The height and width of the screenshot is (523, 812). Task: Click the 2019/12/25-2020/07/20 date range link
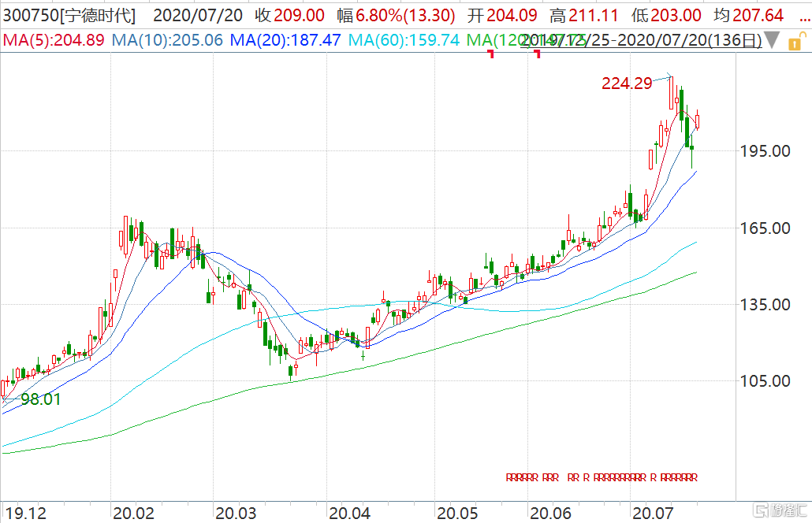641,40
